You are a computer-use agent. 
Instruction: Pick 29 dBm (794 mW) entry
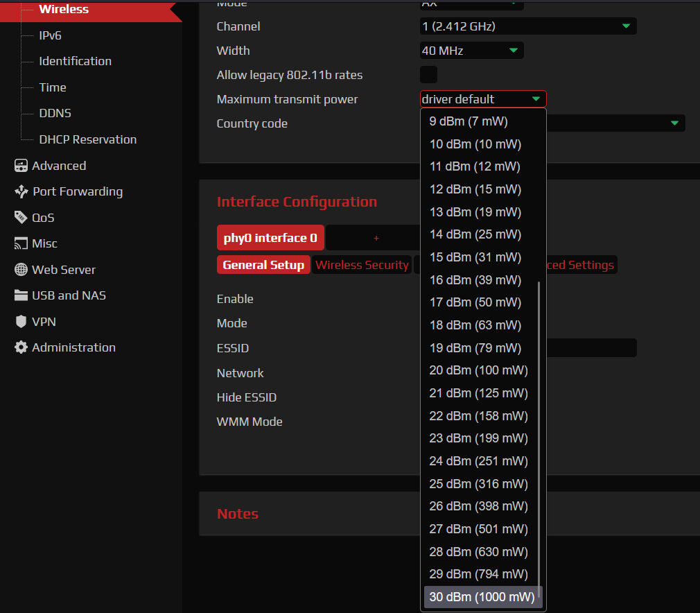[481, 573]
